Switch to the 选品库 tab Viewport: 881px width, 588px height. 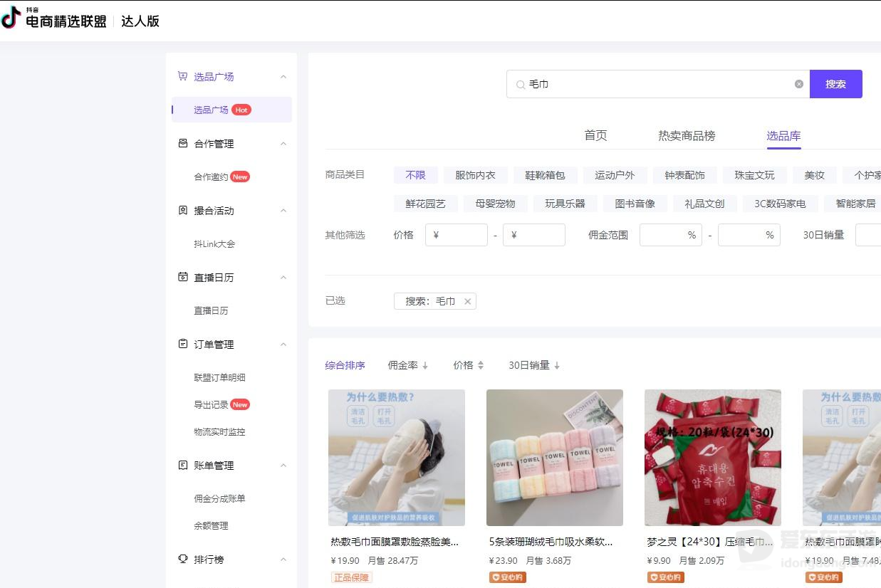tap(783, 135)
